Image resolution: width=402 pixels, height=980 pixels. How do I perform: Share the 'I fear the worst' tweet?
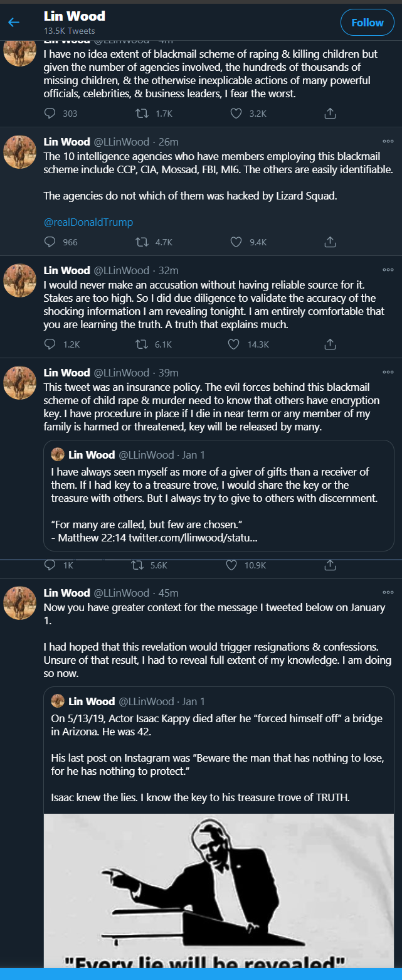coord(331,114)
